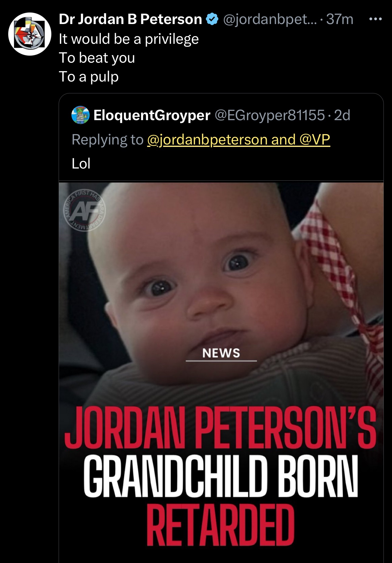Open the 37m post timestamp
Screen dimensions: 392x563
click(x=340, y=19)
